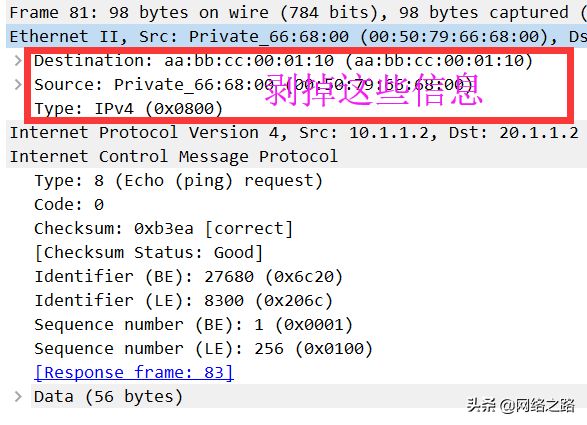Select Identifier (BE): 27680 field
This screenshot has height=425, width=587.
pyautogui.click(x=188, y=277)
